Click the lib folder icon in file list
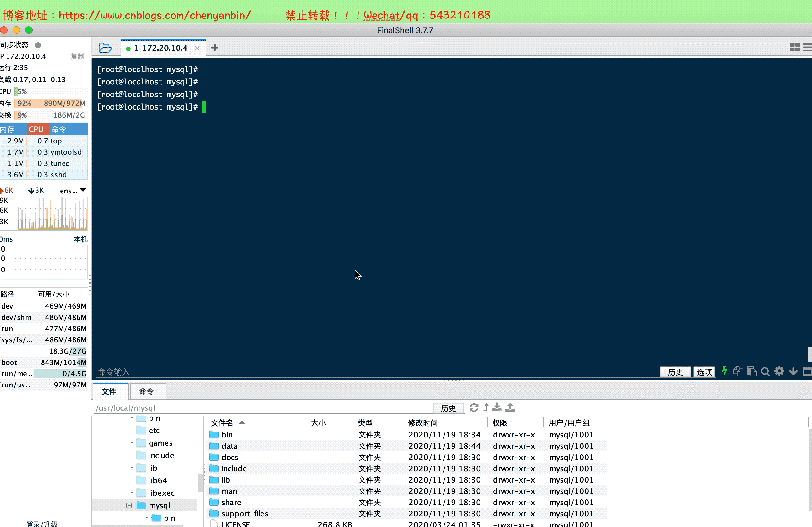812x527 pixels. point(214,480)
